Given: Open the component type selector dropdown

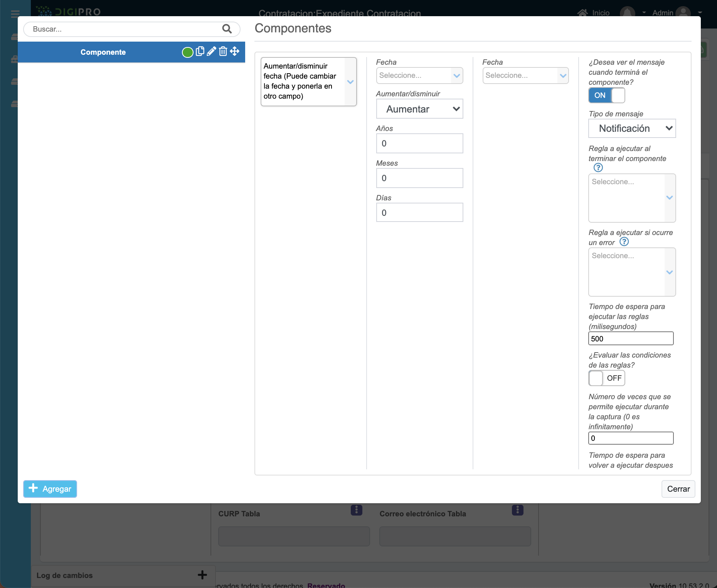Looking at the screenshot, I should (308, 81).
